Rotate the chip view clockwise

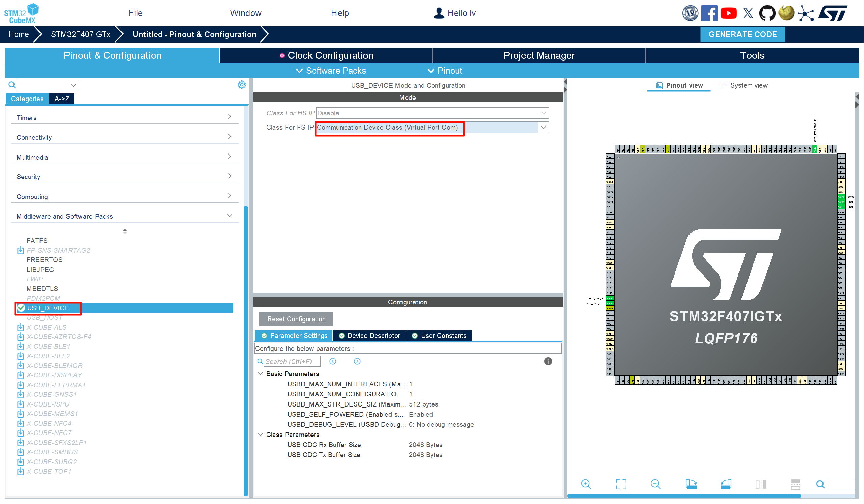click(691, 484)
